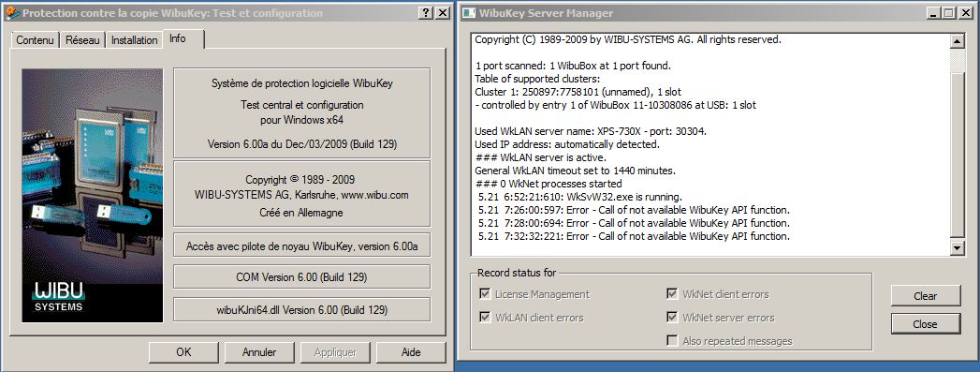Click the WIBU Systems product image

93,195
